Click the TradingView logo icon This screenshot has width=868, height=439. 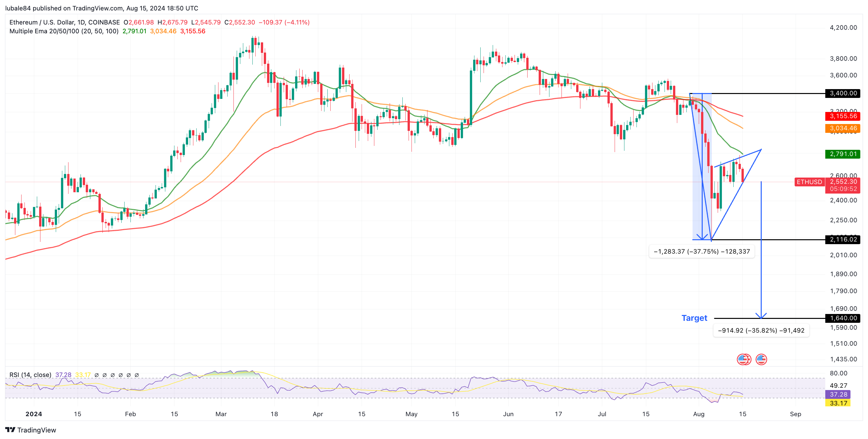(10, 430)
